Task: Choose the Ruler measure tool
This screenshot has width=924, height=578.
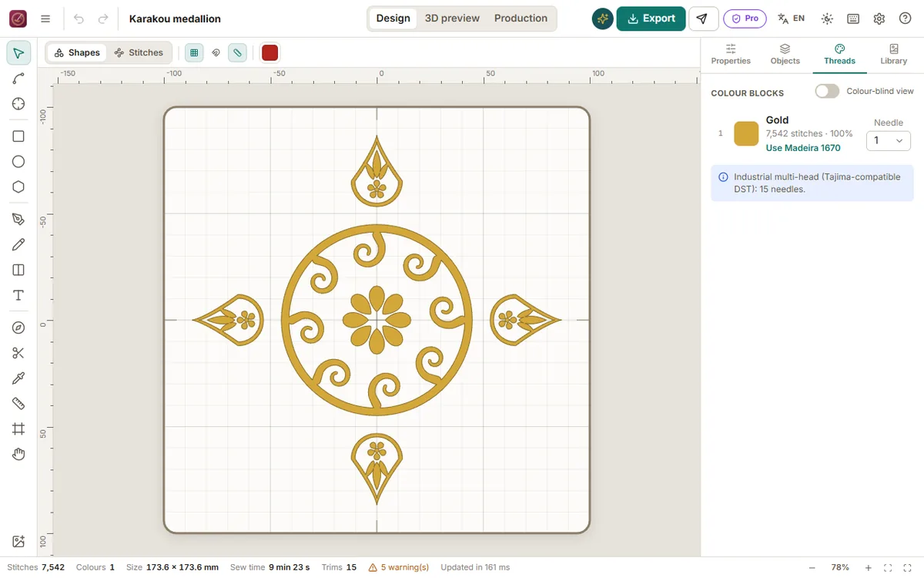Action: [x=18, y=404]
